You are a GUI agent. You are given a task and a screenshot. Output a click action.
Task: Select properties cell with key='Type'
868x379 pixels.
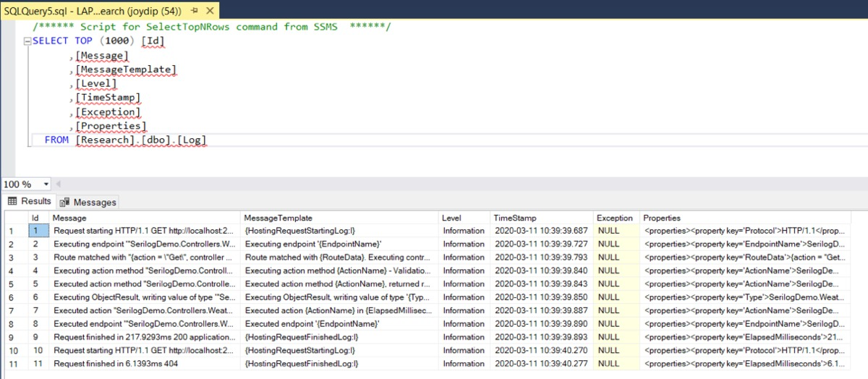pyautogui.click(x=745, y=297)
